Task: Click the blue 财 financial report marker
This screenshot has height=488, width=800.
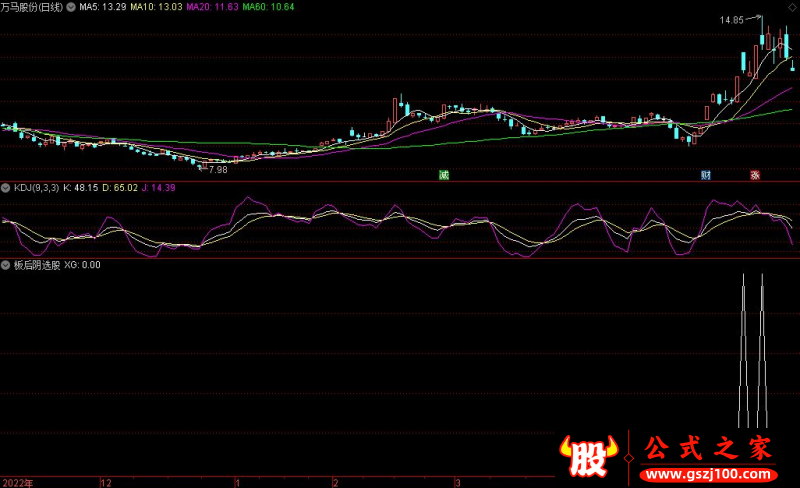Action: coord(705,175)
